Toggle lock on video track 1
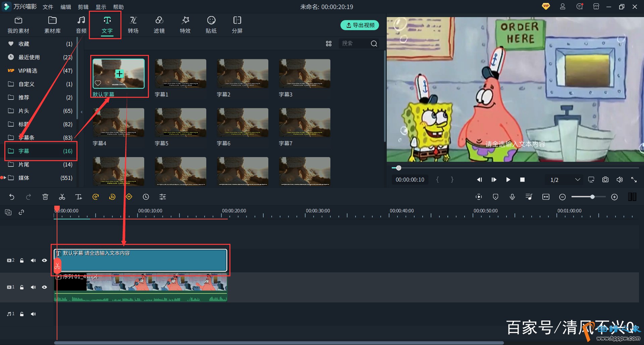Viewport: 644px width, 345px height. click(22, 287)
